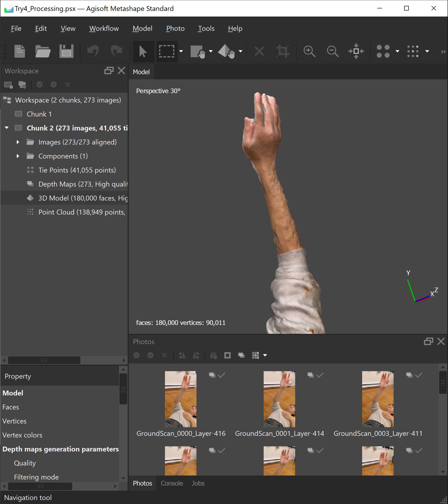Select the Navigation arrow tool

pyautogui.click(x=143, y=51)
